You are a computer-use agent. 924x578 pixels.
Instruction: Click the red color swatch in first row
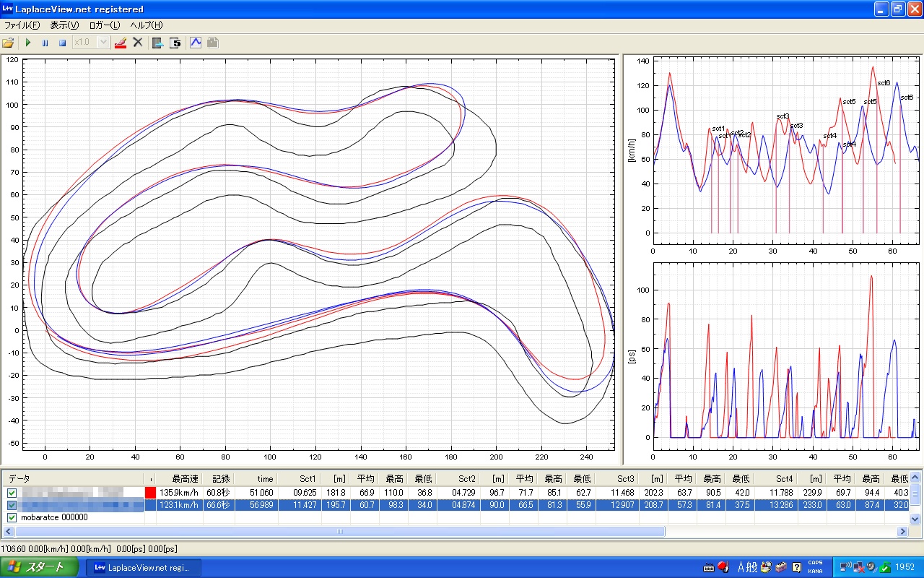tap(150, 493)
